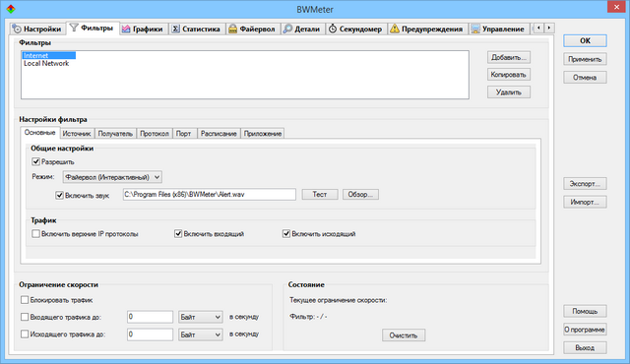Screen dimensions: 630x364
Task: Open the Получатель sub-tab
Action: point(115,134)
